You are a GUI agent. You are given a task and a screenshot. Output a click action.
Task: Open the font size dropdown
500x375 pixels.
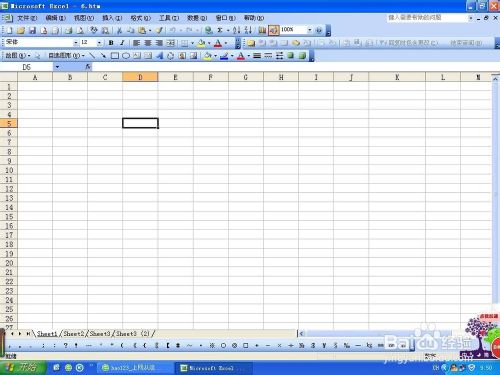99,43
